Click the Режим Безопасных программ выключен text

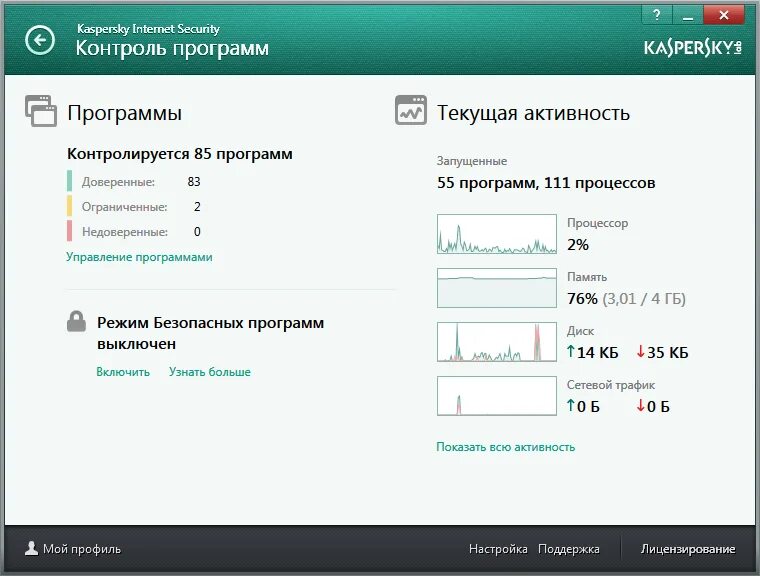(210, 333)
